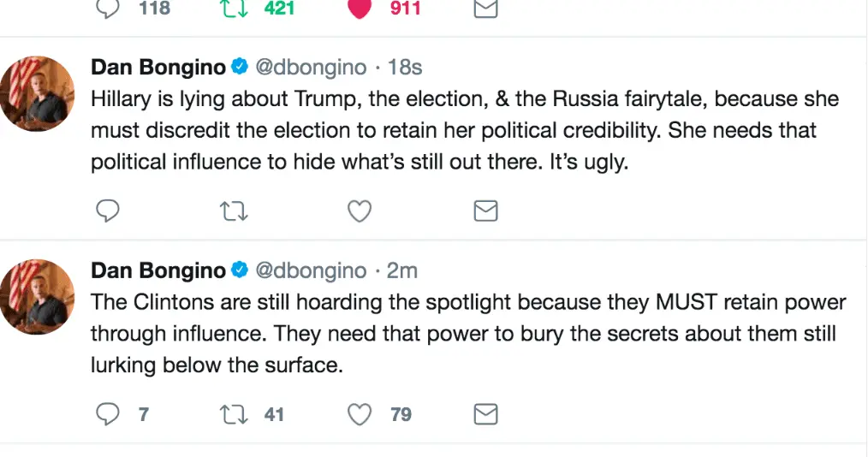Open the 18s timestamp link
Viewport: 868px width, 457px height.
[x=405, y=67]
